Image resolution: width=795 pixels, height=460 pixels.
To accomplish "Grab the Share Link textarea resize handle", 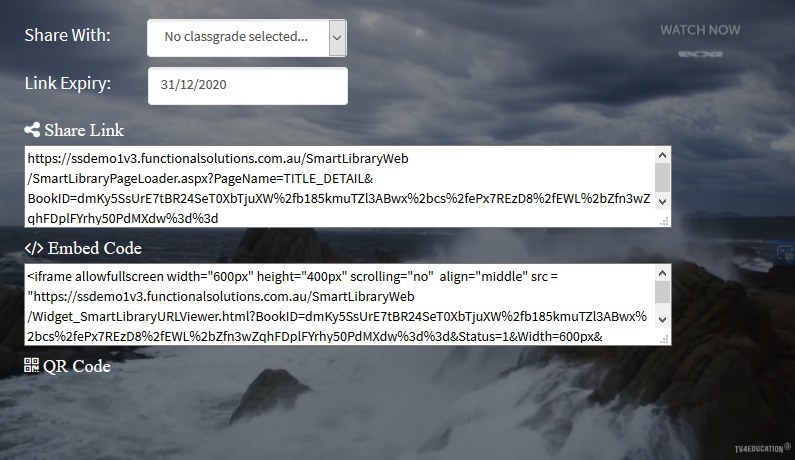I will pyautogui.click(x=664, y=221).
